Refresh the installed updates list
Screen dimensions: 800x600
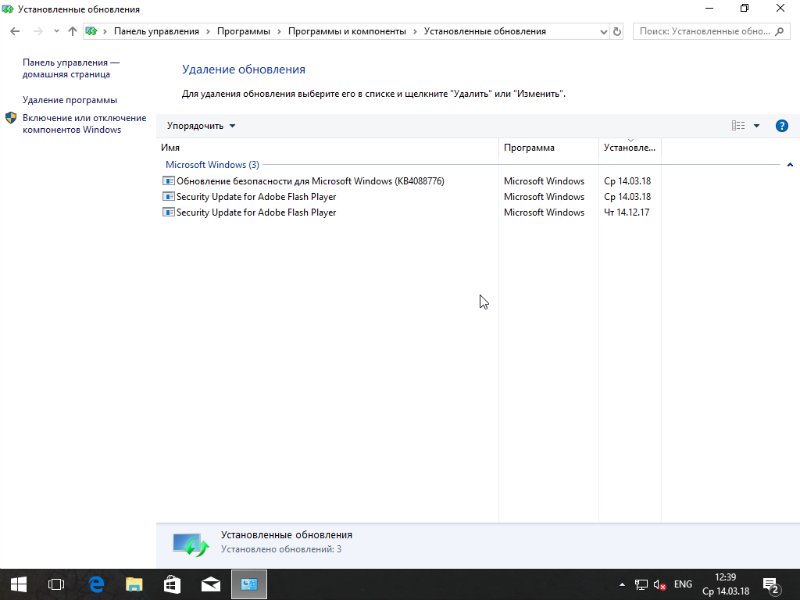617,32
